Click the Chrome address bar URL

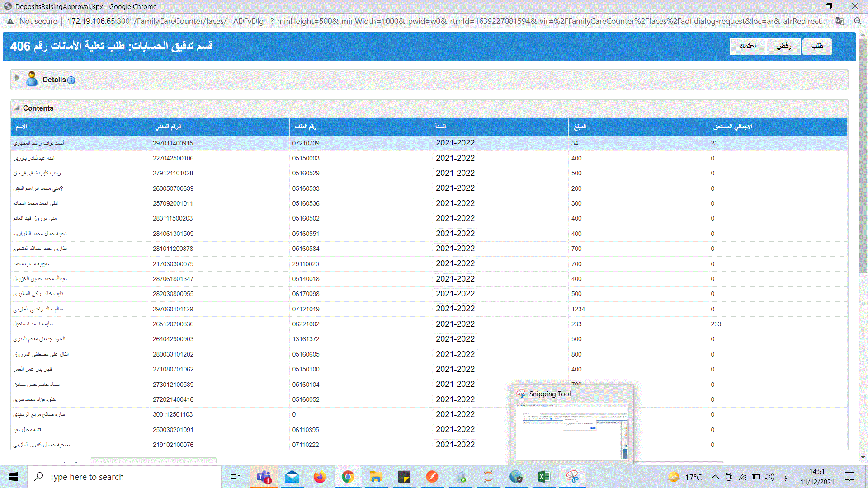click(x=447, y=21)
